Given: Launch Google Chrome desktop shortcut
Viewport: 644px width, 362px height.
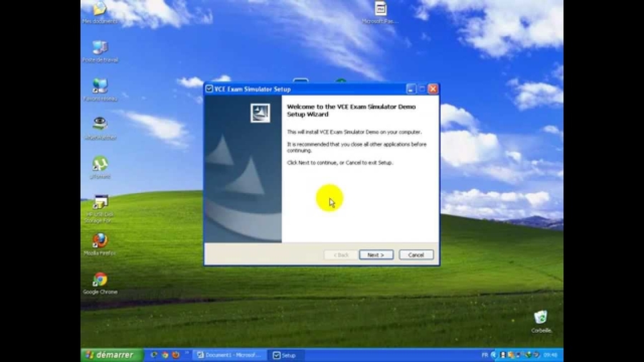Looking at the screenshot, I should pos(99,280).
